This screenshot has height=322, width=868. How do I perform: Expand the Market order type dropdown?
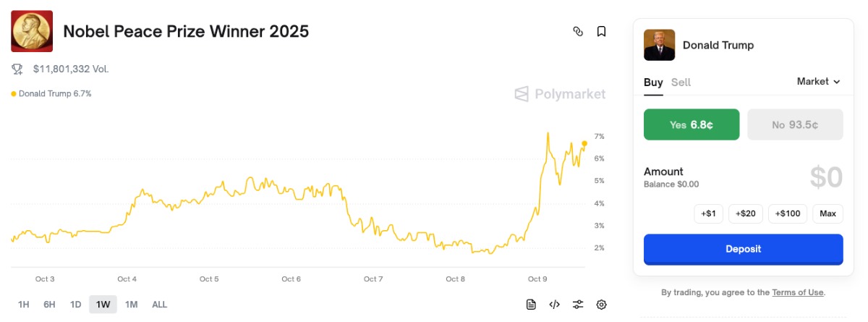(819, 82)
